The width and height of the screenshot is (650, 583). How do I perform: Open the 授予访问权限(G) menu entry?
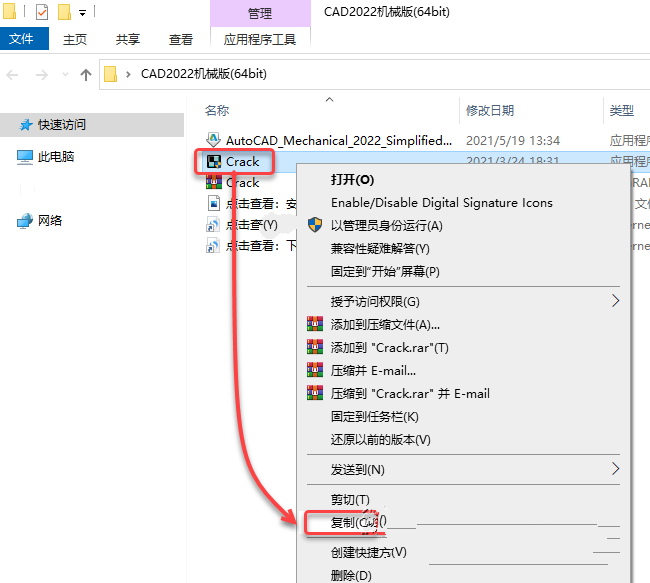pos(375,301)
